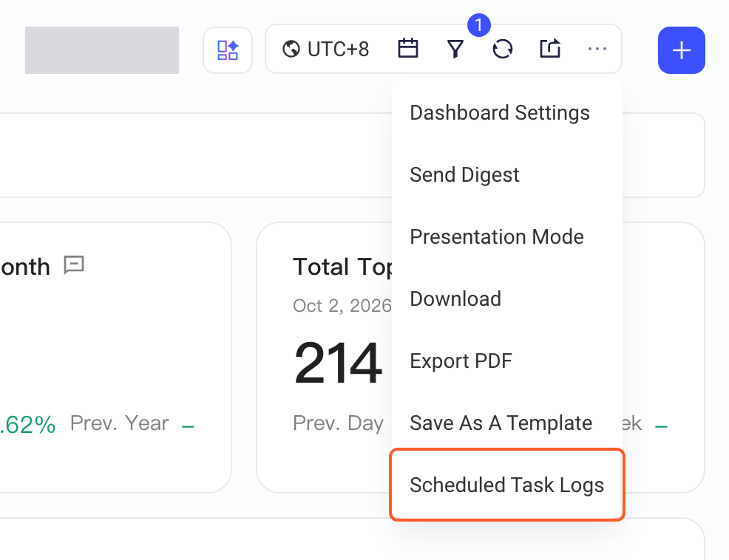Click the share dashboard icon
The image size is (729, 560).
[550, 49]
